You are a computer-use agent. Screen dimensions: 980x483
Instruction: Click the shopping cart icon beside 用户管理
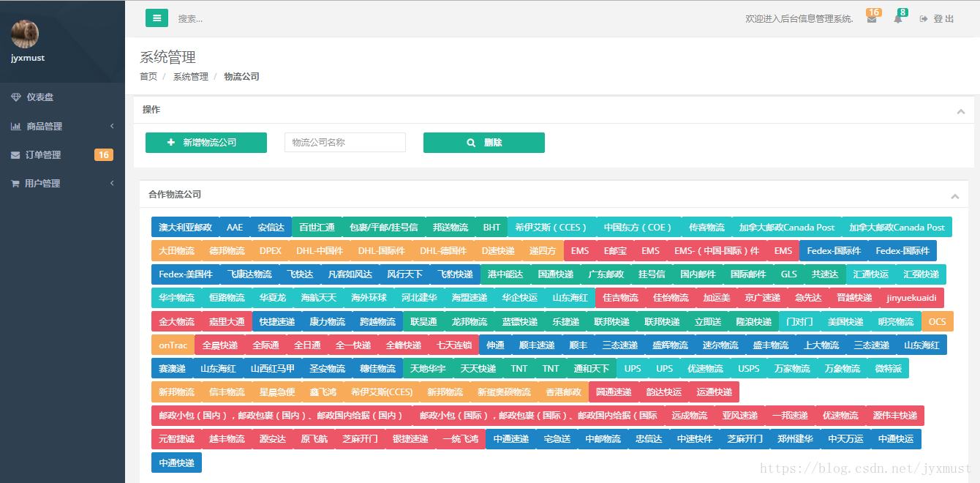(15, 184)
